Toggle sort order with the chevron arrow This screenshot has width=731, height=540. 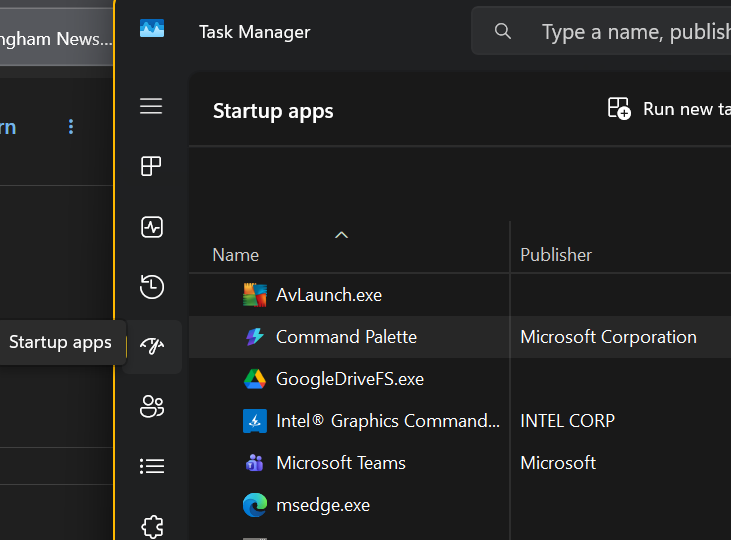341,235
